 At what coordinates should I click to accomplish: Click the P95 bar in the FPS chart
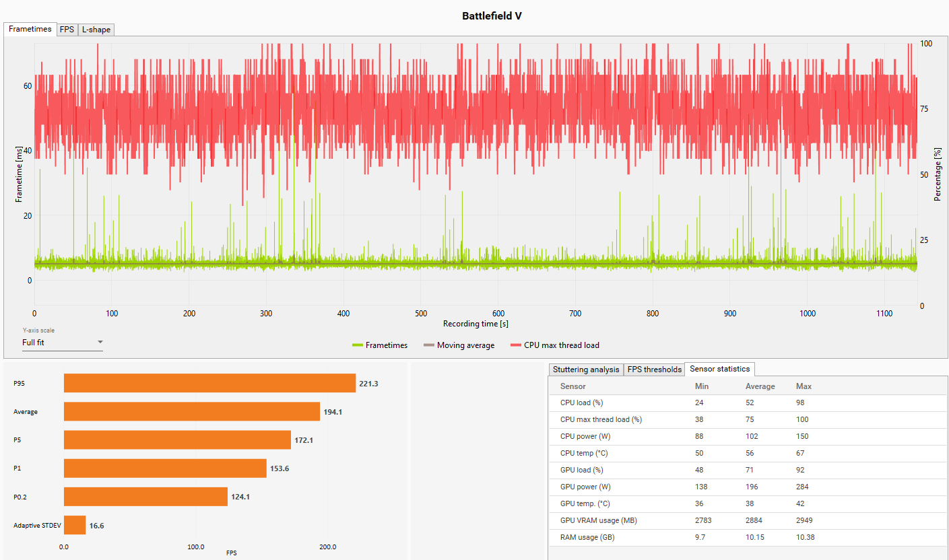tap(209, 383)
